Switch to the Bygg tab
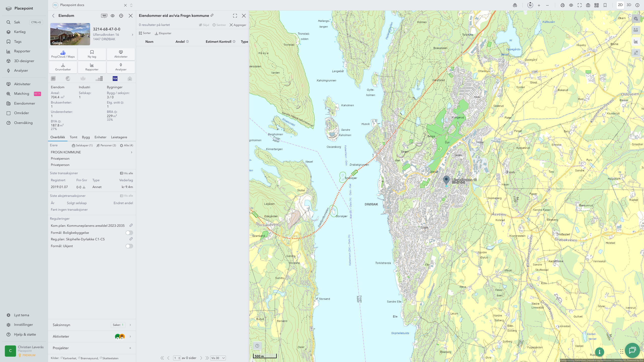The height and width of the screenshot is (362, 644). pos(86,137)
